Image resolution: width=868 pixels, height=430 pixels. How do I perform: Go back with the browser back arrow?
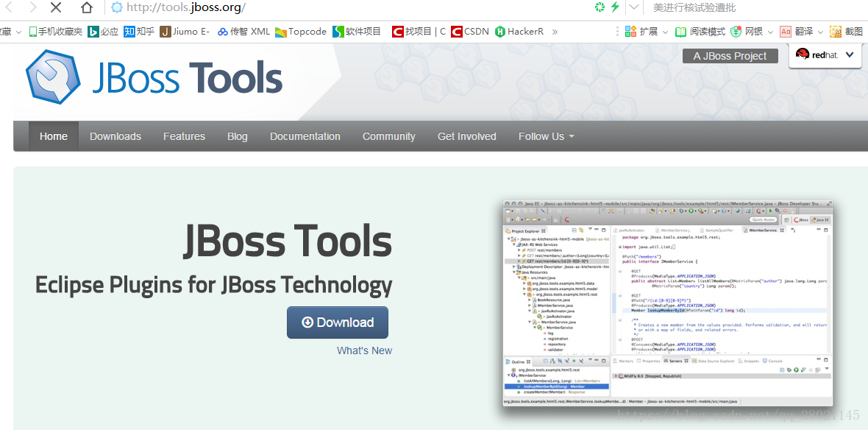click(x=9, y=7)
